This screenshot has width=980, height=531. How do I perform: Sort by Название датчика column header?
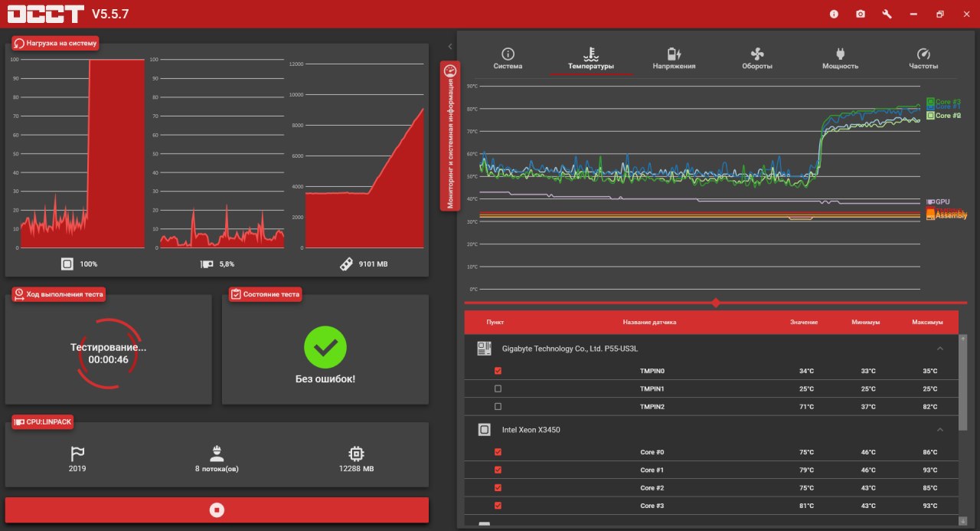coord(649,322)
